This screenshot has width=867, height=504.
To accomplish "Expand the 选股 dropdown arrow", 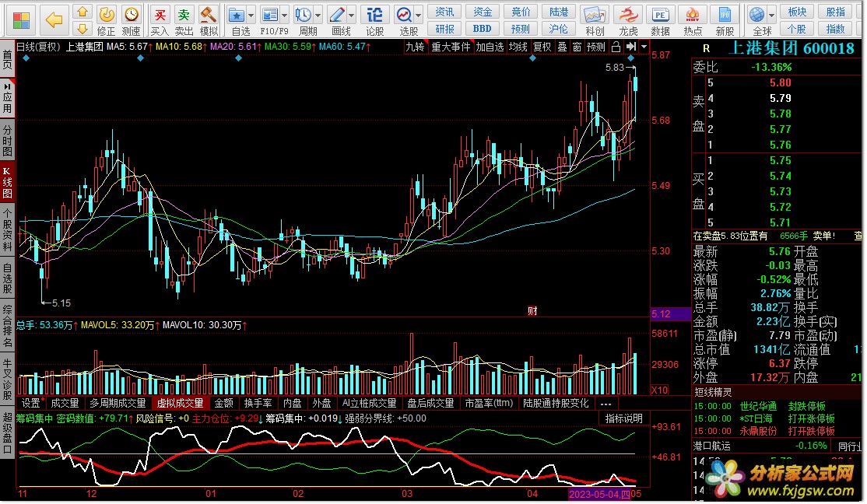I will pos(419,16).
